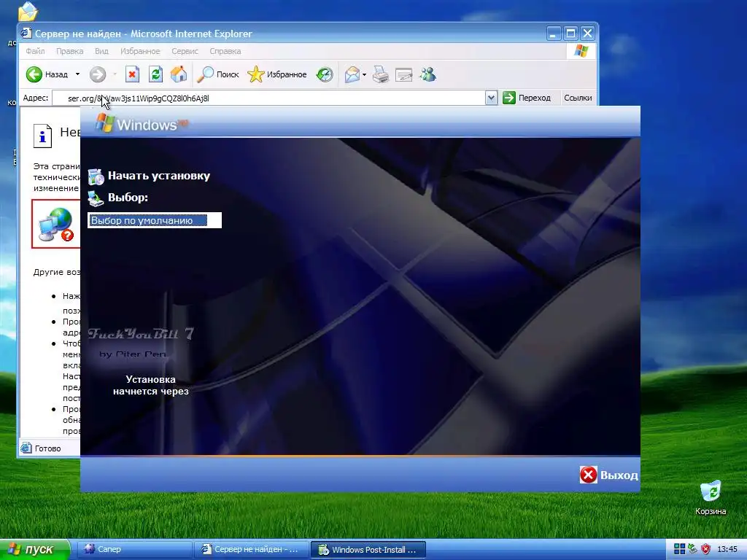
Task: Open the Messenger icon in the IE toolbar
Action: [x=427, y=74]
